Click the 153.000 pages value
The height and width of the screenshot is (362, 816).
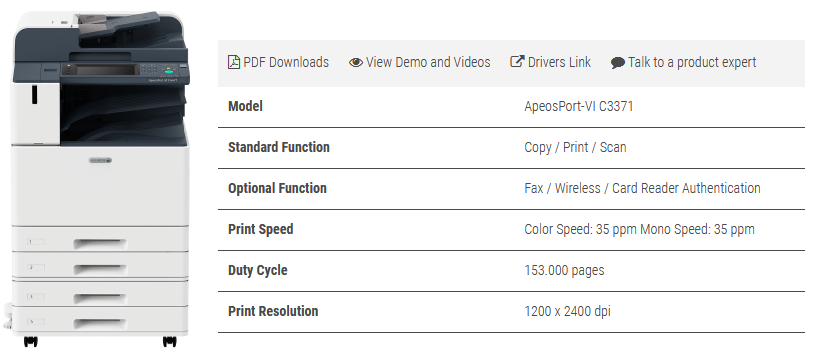tap(564, 270)
